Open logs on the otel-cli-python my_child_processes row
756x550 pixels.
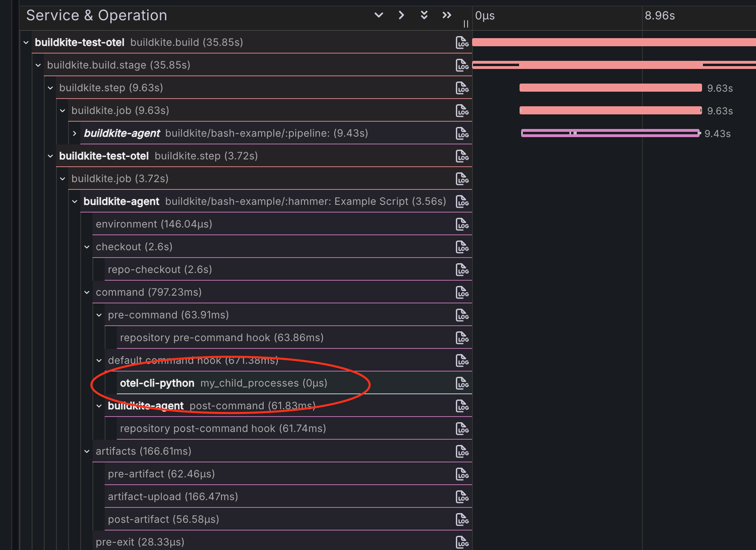(x=462, y=383)
